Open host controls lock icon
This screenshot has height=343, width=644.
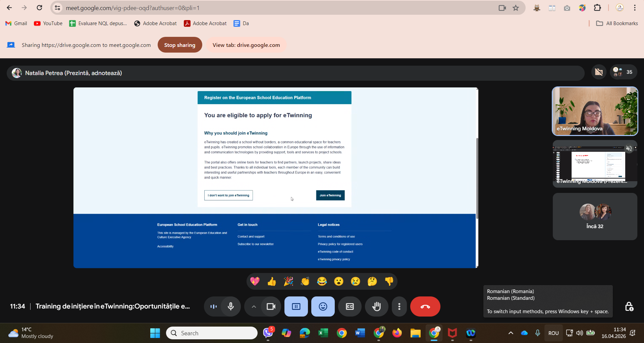coord(629,306)
